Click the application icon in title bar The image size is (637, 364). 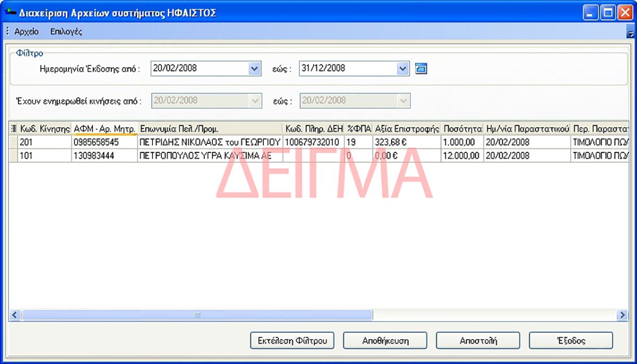(10, 13)
